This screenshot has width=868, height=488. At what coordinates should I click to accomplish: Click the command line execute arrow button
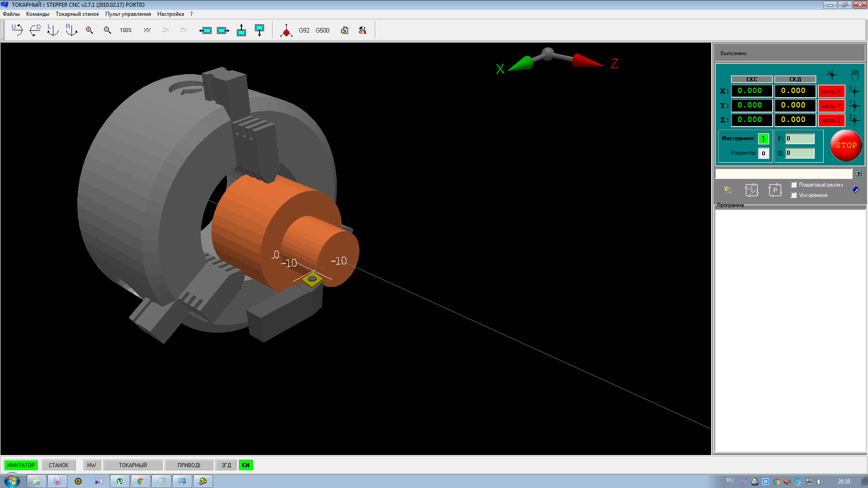click(x=859, y=174)
